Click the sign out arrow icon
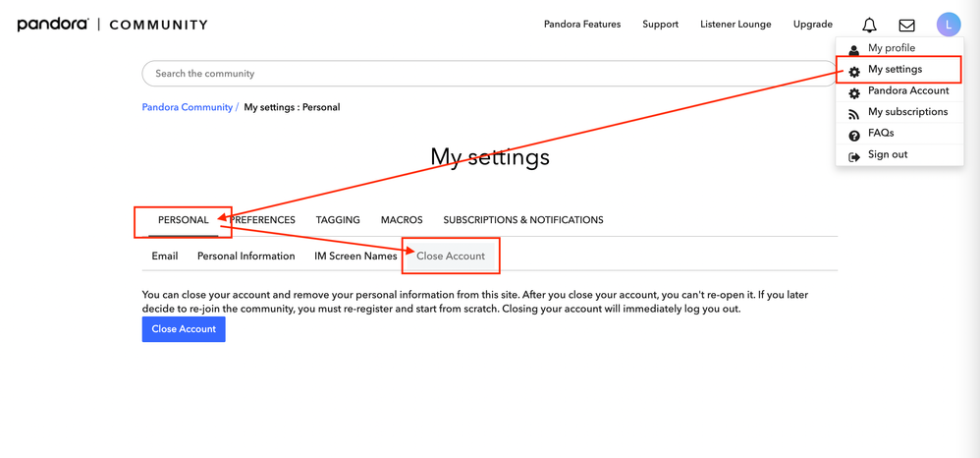The image size is (980, 458). tap(854, 156)
